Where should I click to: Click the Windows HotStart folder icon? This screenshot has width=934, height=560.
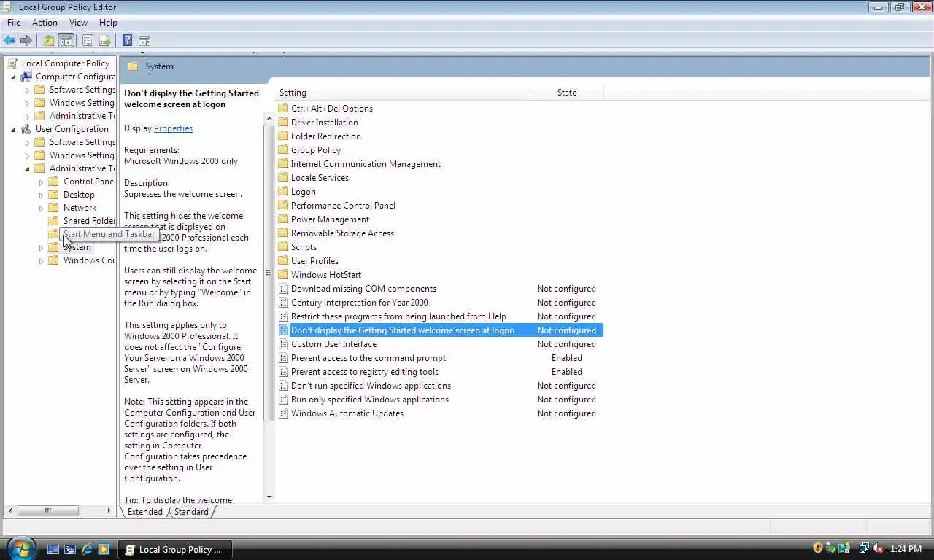pos(284,275)
